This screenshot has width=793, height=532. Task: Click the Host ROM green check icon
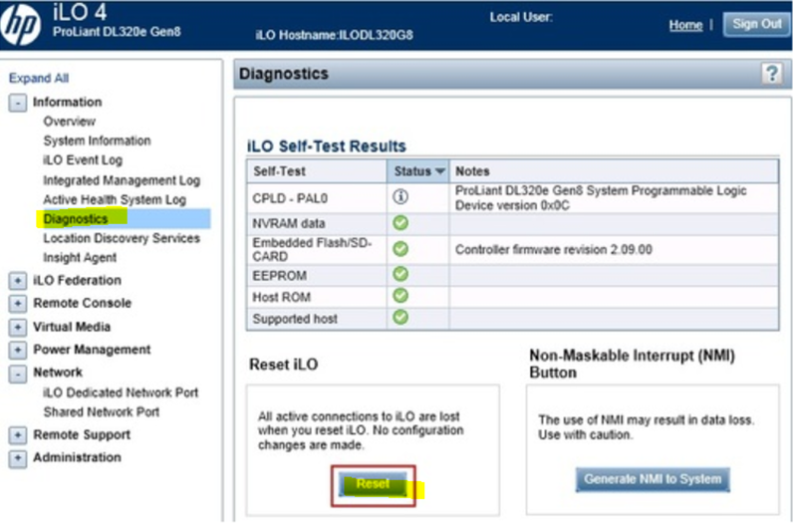click(400, 296)
